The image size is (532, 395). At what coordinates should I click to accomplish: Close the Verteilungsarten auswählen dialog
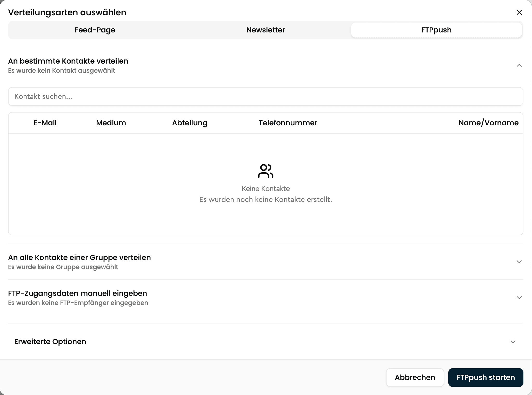coord(519,12)
